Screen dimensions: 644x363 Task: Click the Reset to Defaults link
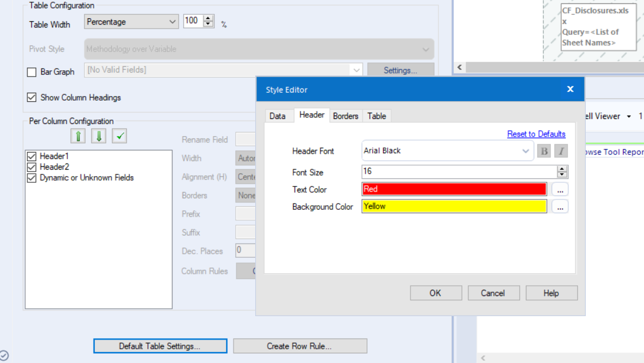[536, 133]
